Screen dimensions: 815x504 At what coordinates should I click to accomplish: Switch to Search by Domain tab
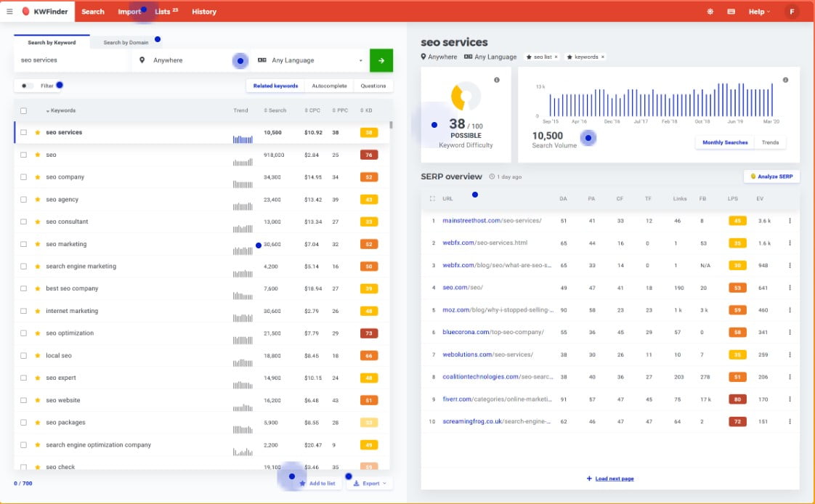point(126,43)
